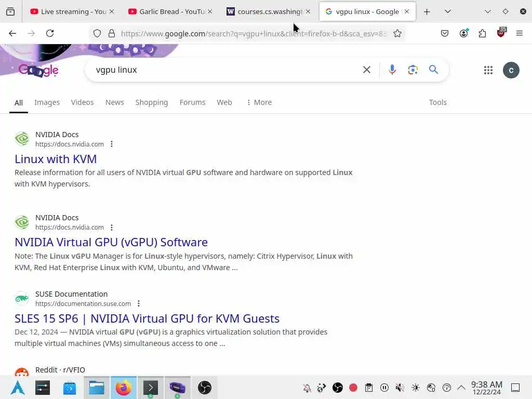Open Linux with KVM result link

point(56,159)
